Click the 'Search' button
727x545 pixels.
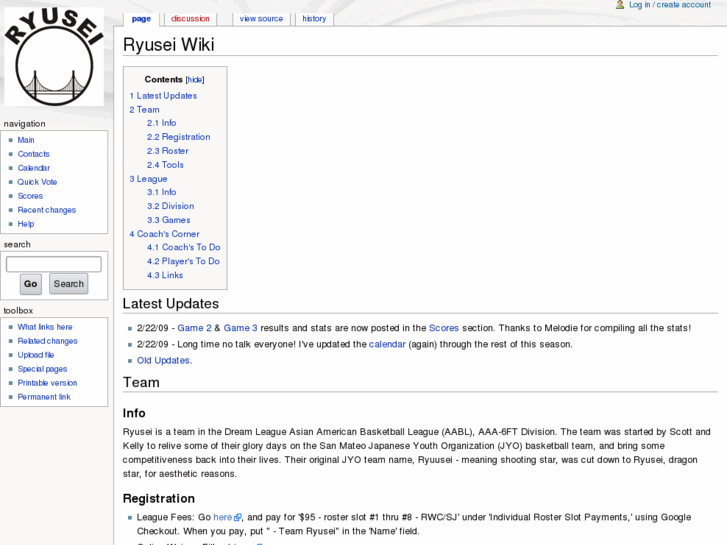69,284
